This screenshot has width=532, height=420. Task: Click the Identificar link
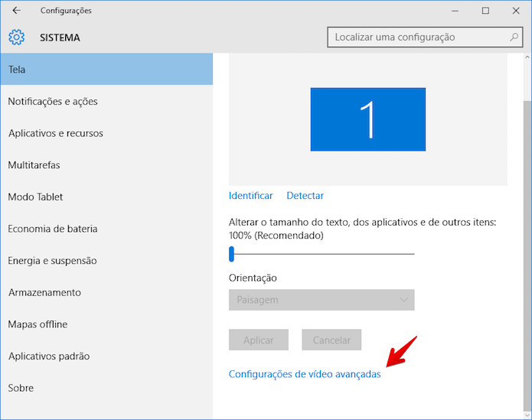pyautogui.click(x=251, y=196)
